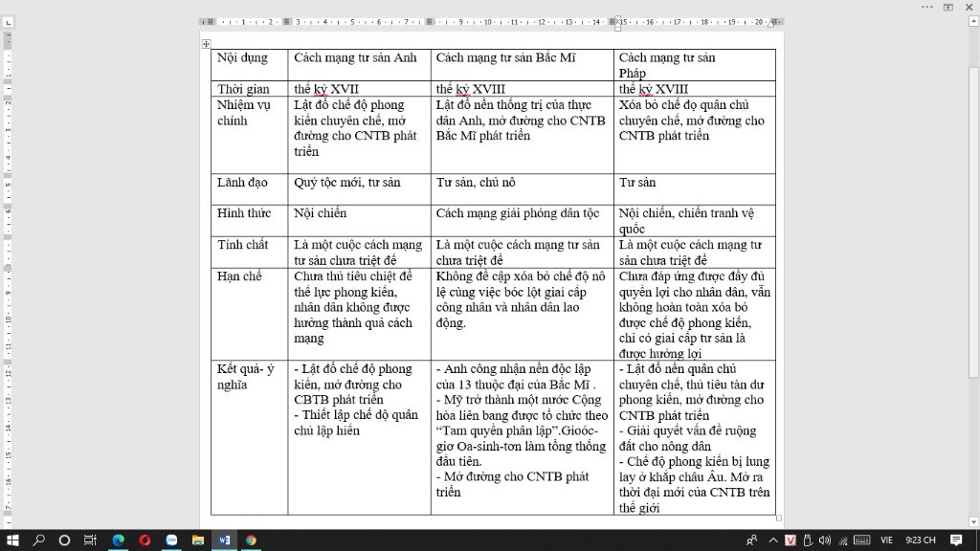The image size is (980, 551).
Task: Click the right indent marker on ruler
Action: pyautogui.click(x=772, y=23)
